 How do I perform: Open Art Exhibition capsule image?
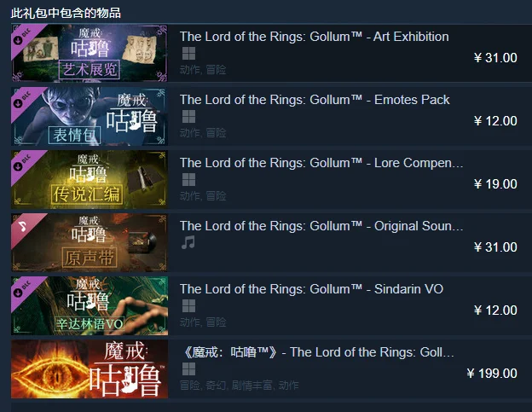pyautogui.click(x=90, y=53)
